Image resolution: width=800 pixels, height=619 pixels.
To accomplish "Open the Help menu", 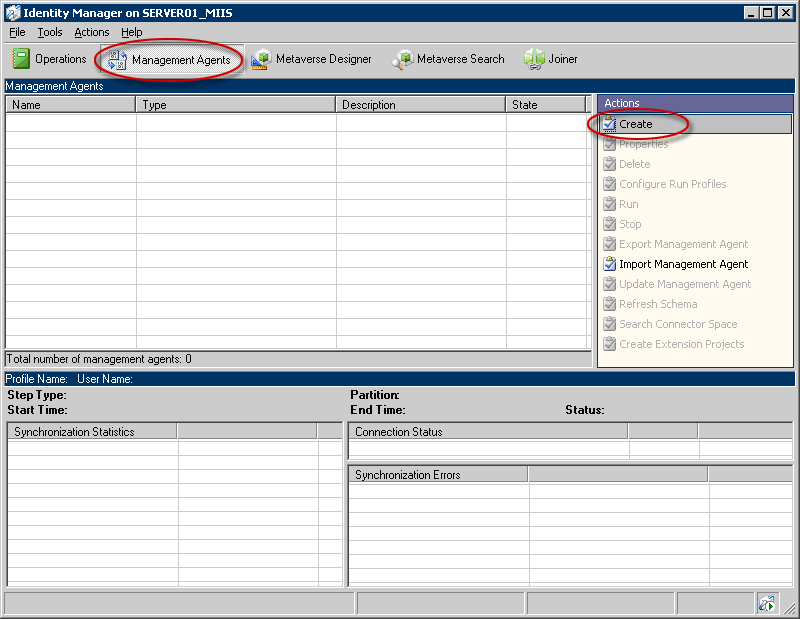I will point(131,31).
